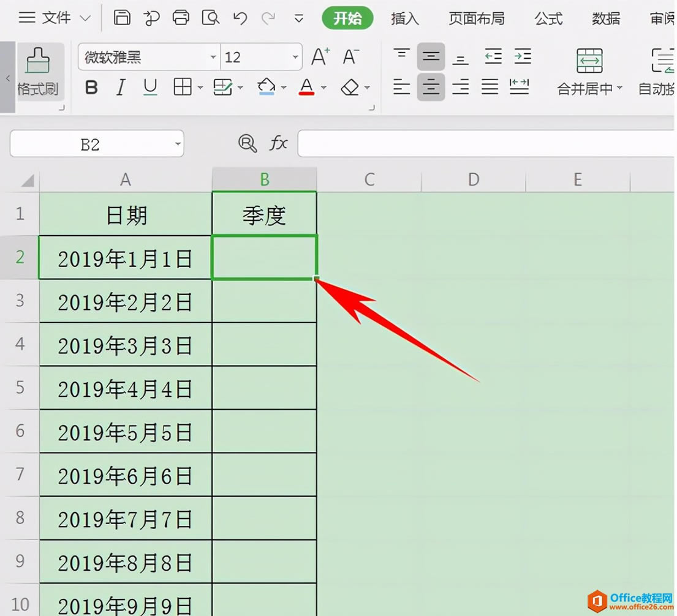Click the Undo arrow
The image size is (677, 616).
click(x=240, y=18)
